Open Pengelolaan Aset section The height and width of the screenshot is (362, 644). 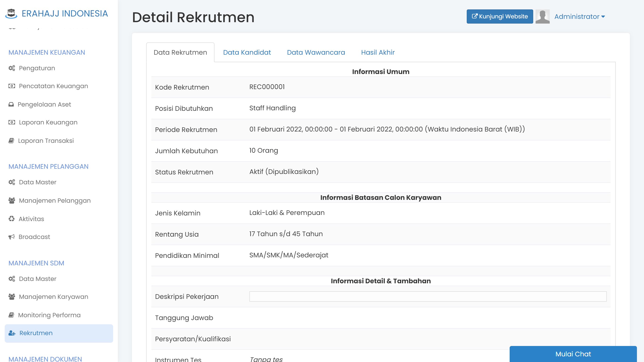[x=44, y=104]
